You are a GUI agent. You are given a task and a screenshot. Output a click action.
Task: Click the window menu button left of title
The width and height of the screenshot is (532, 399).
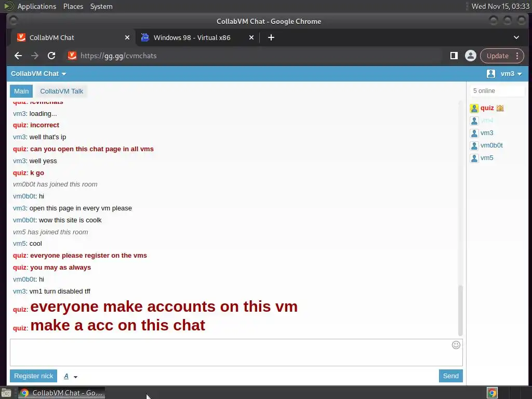[14, 21]
